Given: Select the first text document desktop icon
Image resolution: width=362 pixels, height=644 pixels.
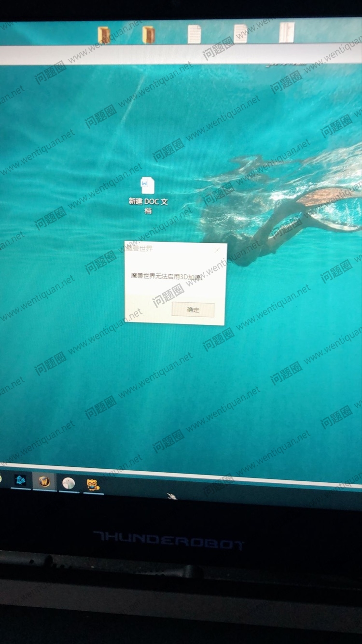Looking at the screenshot, I should (x=195, y=34).
